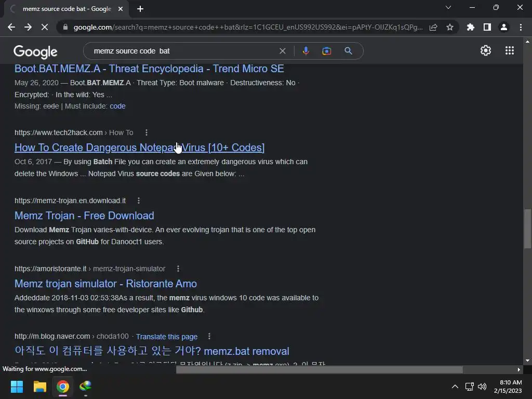Stop loading the page

[45, 27]
